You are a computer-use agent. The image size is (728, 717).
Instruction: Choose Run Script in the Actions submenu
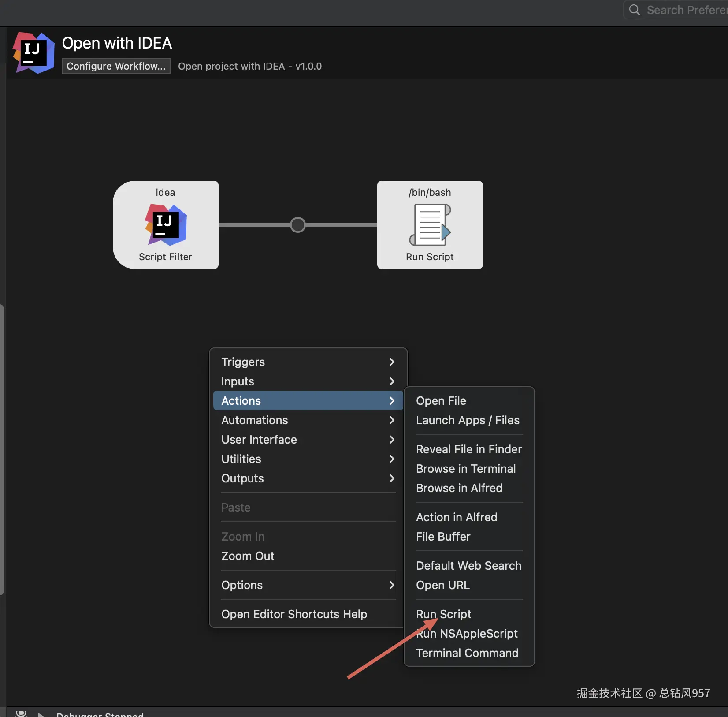[469, 614]
